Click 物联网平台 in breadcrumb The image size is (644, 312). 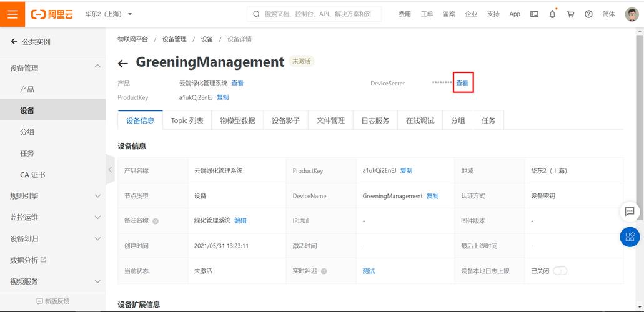(x=132, y=39)
